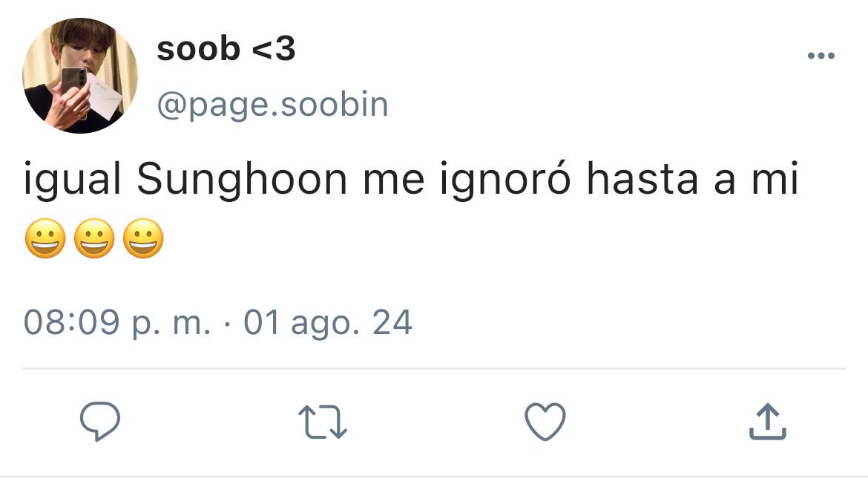Open the three-dot more options menu
The image size is (868, 490).
pyautogui.click(x=821, y=56)
